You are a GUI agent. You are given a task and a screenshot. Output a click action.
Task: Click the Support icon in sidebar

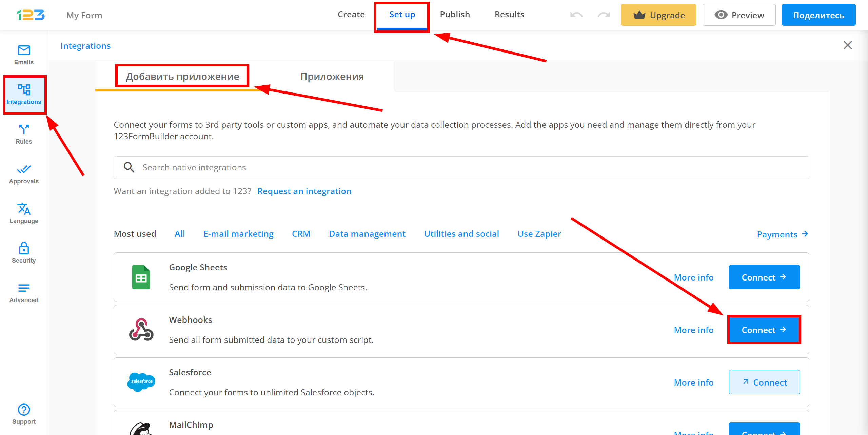tap(23, 411)
